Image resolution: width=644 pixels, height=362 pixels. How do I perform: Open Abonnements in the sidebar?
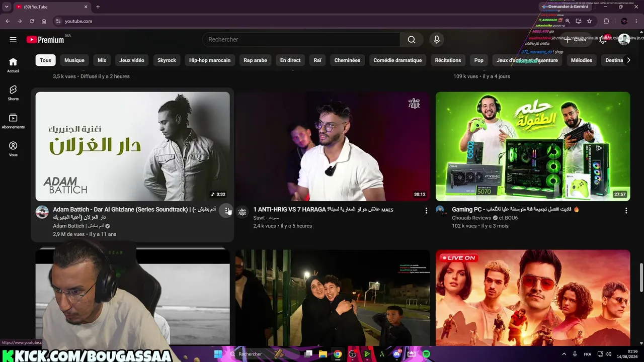pyautogui.click(x=13, y=121)
